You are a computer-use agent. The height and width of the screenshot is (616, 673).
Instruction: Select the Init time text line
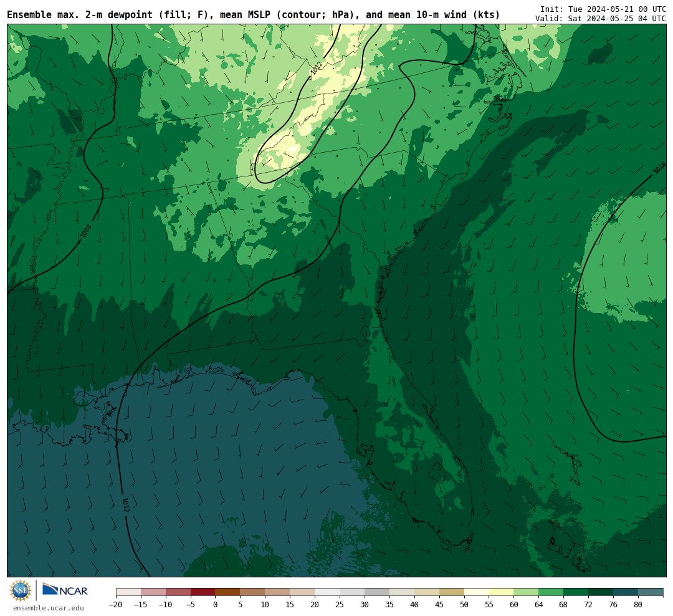tap(603, 9)
